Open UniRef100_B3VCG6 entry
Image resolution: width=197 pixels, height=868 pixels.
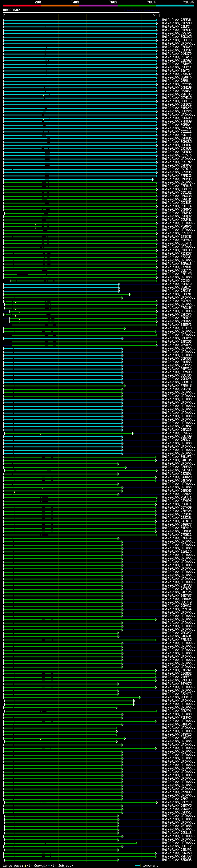pyautogui.click(x=176, y=433)
